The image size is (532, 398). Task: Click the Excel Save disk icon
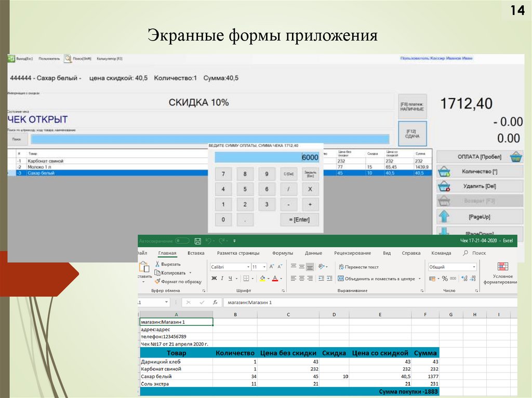click(198, 241)
